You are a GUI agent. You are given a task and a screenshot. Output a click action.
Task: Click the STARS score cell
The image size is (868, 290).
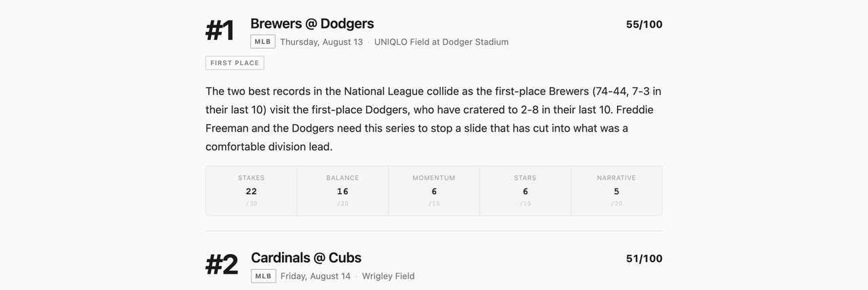[x=526, y=191]
